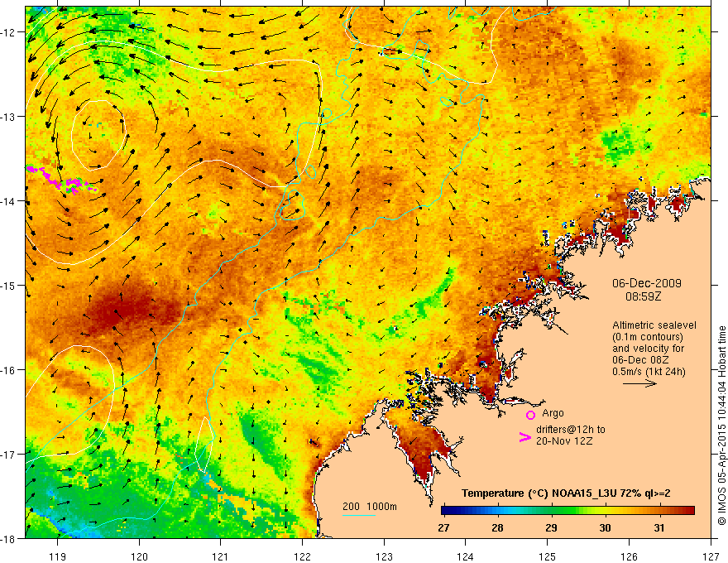728x563 pixels.
Task: Click latitude axis label -13
Action: (8, 116)
